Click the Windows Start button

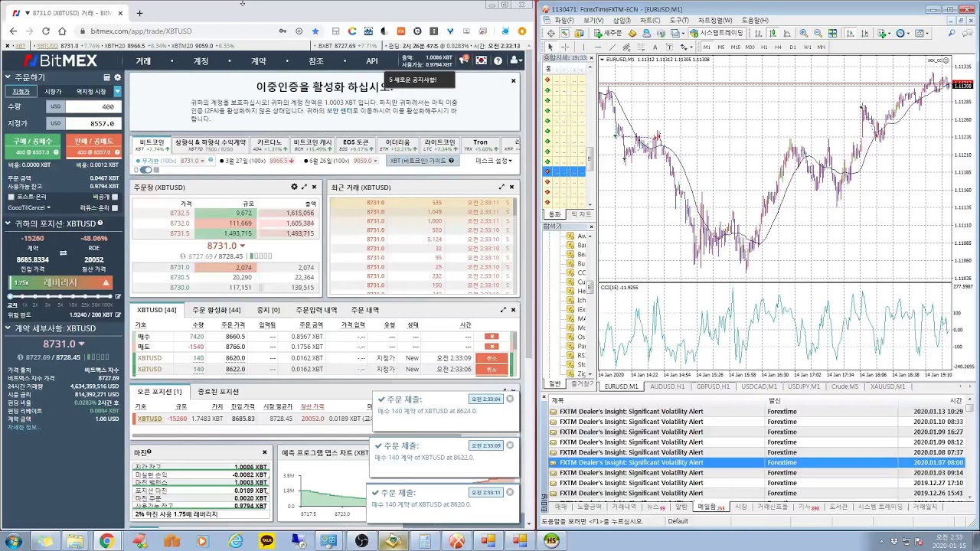click(13, 541)
